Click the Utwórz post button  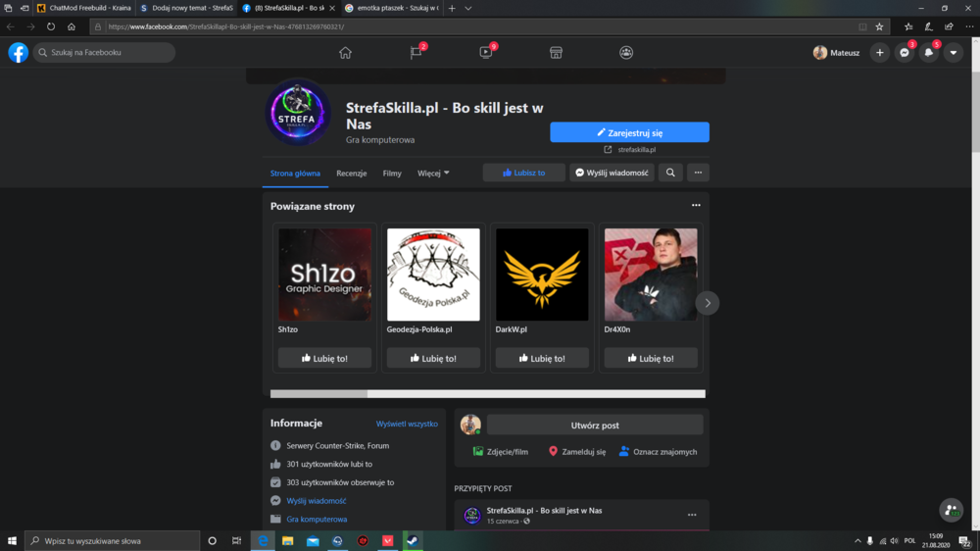click(x=595, y=426)
